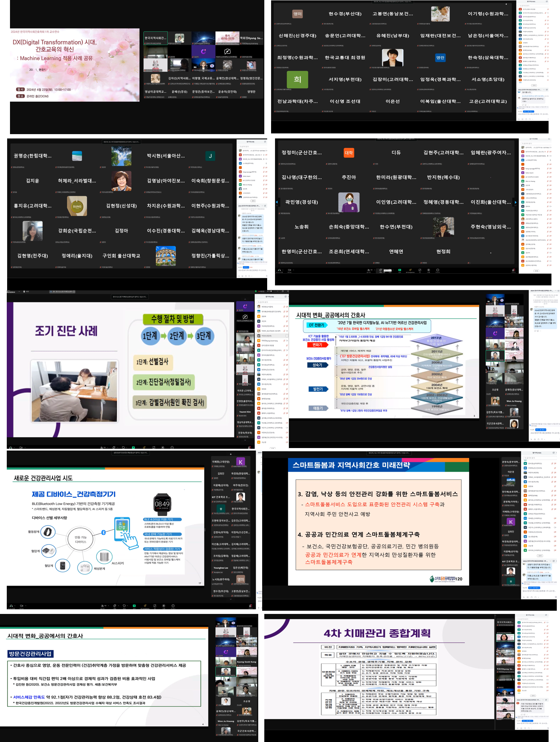560x742 pixels.
Task: Toggle video camera below the health-device slide
Action: pos(21,606)
